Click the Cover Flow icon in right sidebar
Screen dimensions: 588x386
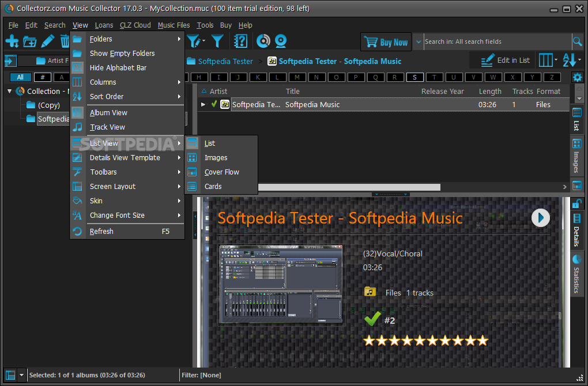(x=577, y=185)
